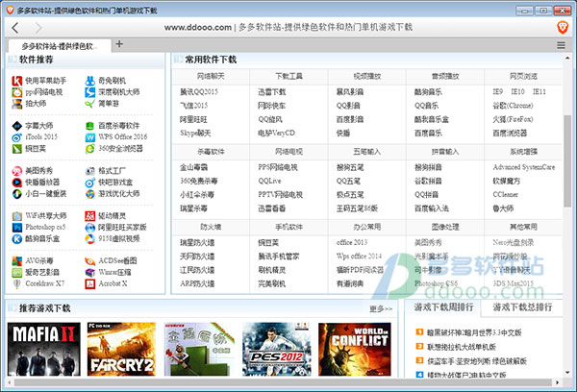This screenshot has height=392, width=577.
Task: Click the Far Cry 2 game thumbnail
Action: click(x=121, y=350)
